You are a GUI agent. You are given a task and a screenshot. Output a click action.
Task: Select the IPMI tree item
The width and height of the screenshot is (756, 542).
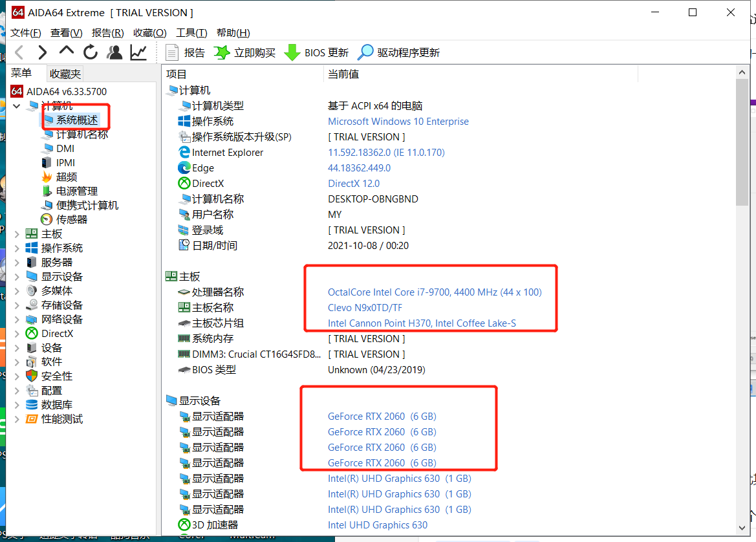(65, 163)
